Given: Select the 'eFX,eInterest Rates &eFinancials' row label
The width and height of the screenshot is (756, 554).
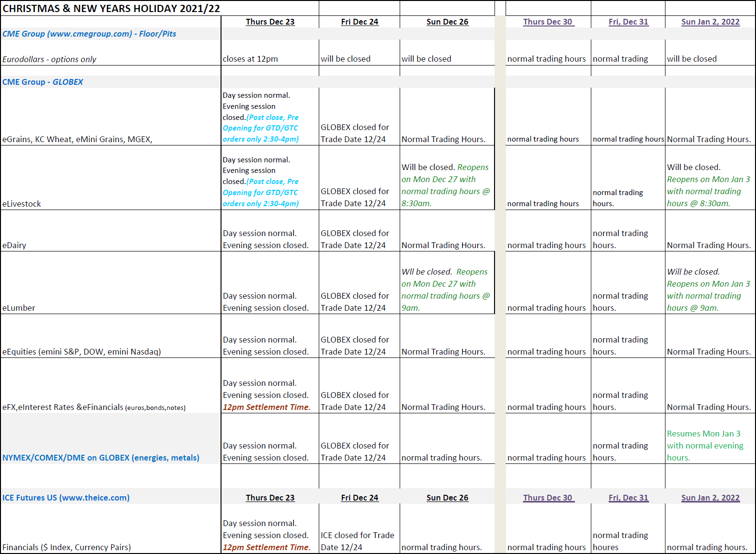Looking at the screenshot, I should coord(94,407).
